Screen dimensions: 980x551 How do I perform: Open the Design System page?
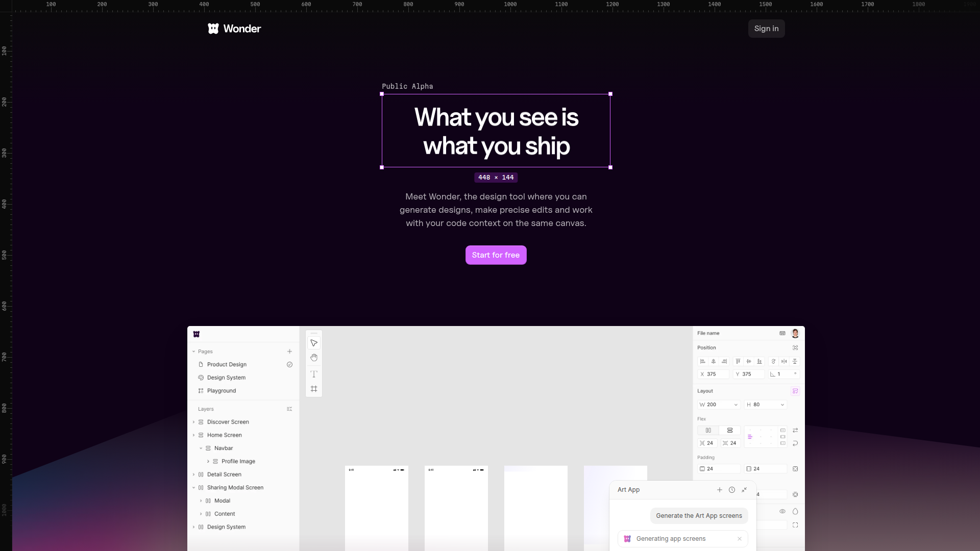(226, 378)
